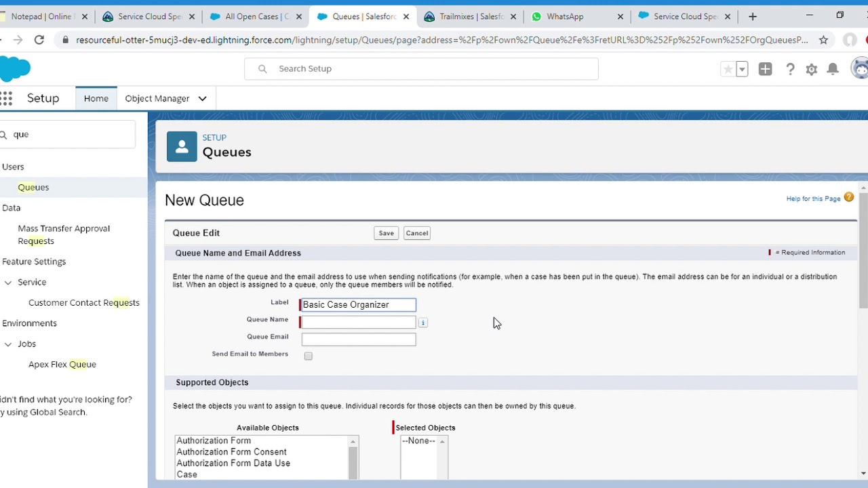The height and width of the screenshot is (488, 868).
Task: Click the Salesforce cloud logo
Action: 15,68
